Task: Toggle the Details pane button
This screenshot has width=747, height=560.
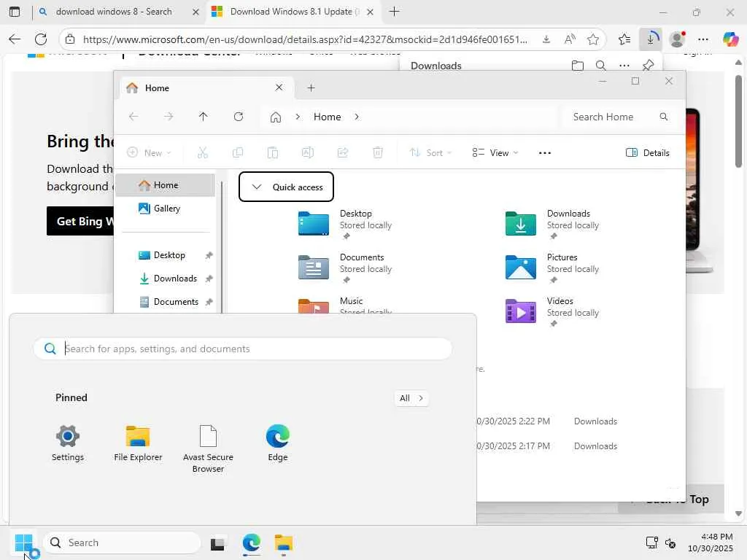Action: tap(648, 153)
